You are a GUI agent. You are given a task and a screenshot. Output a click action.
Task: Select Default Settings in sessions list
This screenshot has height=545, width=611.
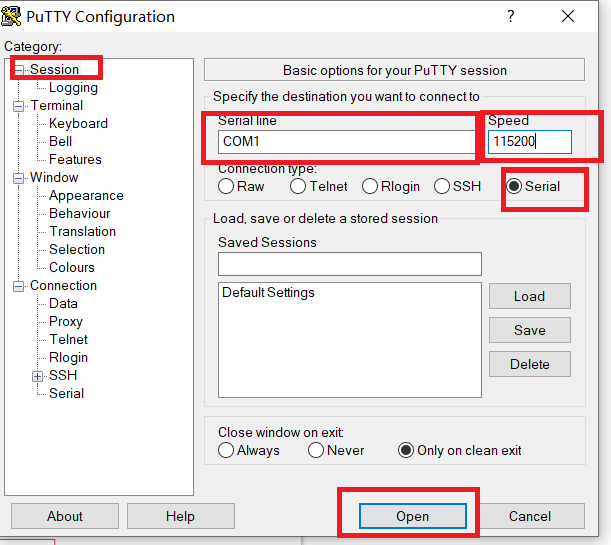coord(268,293)
